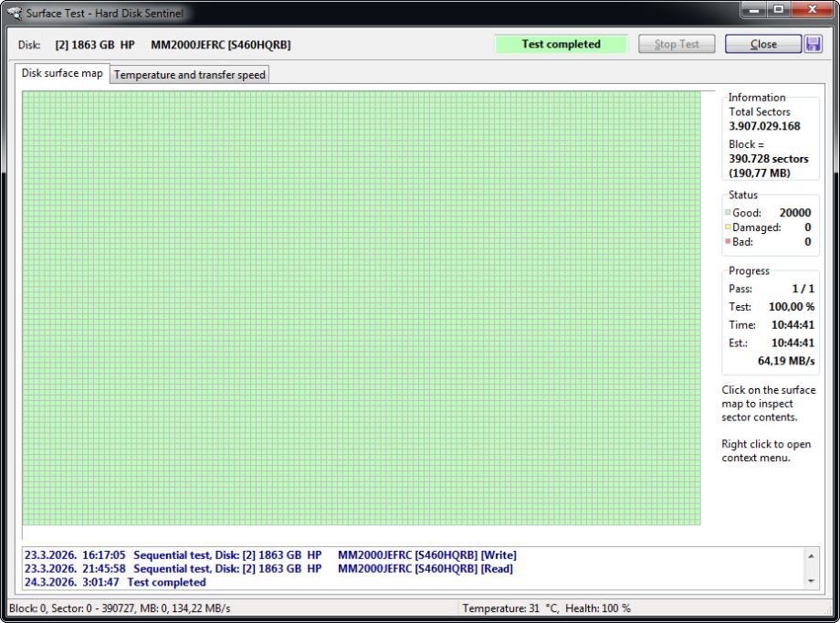840x623 pixels.
Task: Click the Test completed status indicator
Action: click(561, 44)
